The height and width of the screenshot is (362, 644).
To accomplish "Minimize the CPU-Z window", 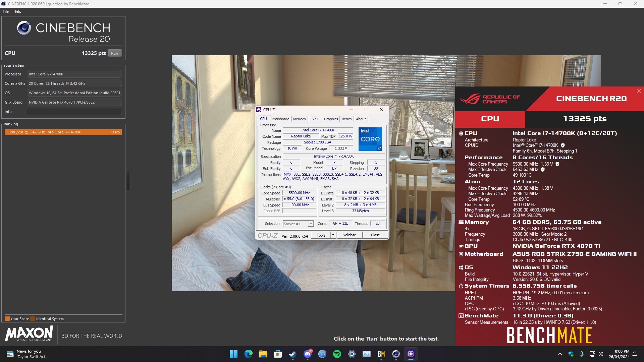I will pyautogui.click(x=351, y=110).
